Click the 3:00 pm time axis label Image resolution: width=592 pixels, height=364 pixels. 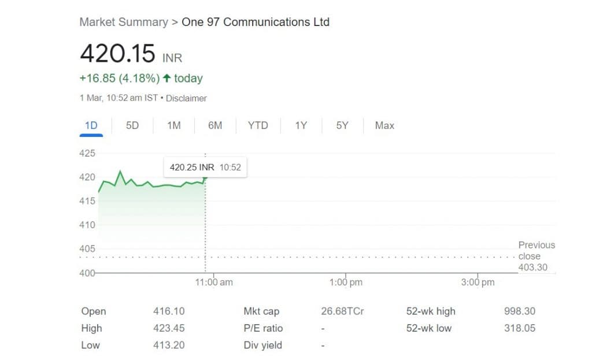click(478, 283)
